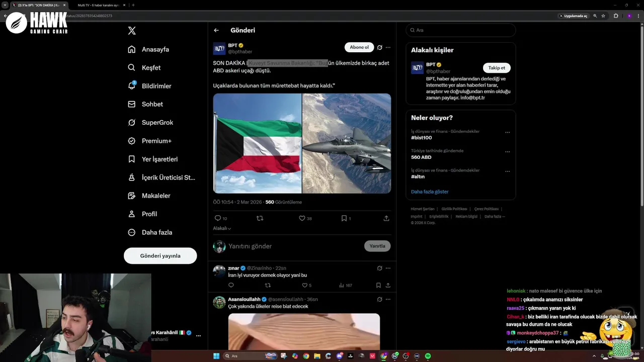Open more options for 560 ABD trend
This screenshot has width=644, height=362.
(x=507, y=151)
